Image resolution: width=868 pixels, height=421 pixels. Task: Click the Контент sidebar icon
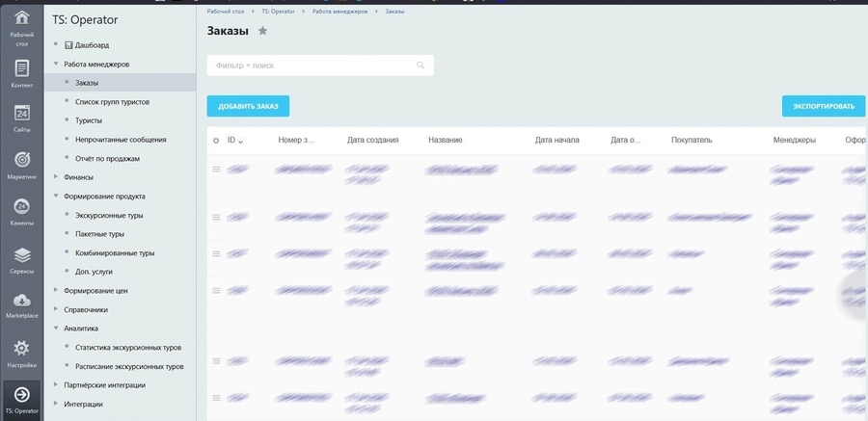(x=21, y=69)
